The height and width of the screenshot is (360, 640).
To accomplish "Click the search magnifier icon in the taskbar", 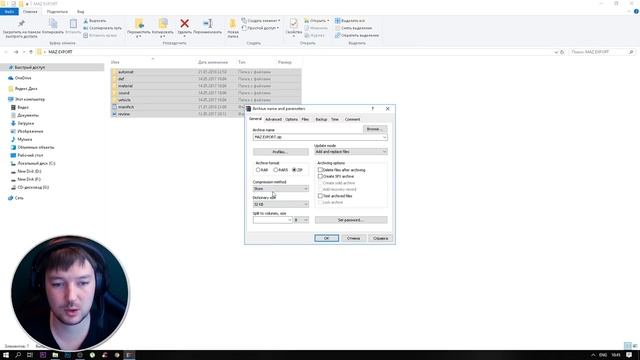I will [18, 355].
